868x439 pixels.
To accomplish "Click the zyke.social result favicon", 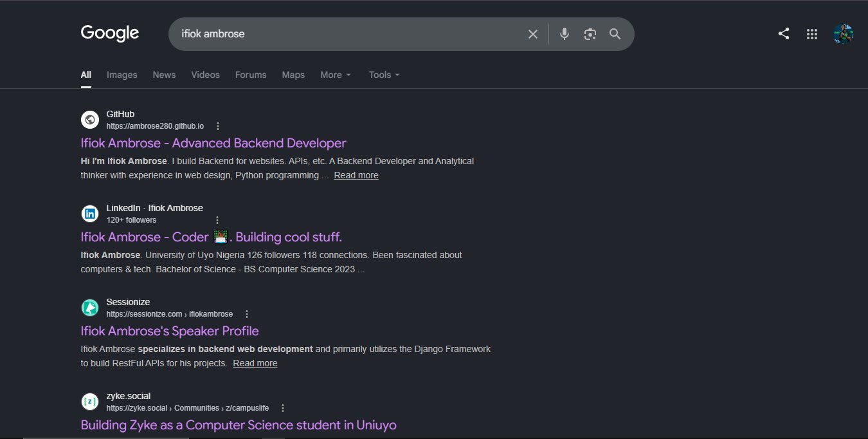I will (x=90, y=402).
